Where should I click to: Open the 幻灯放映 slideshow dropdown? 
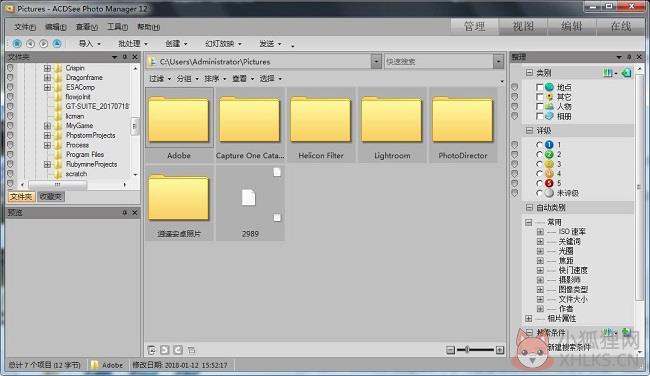[223, 44]
